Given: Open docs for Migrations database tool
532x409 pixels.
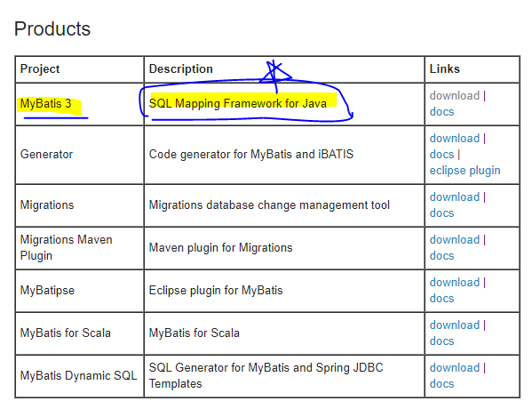Looking at the screenshot, I should (441, 213).
